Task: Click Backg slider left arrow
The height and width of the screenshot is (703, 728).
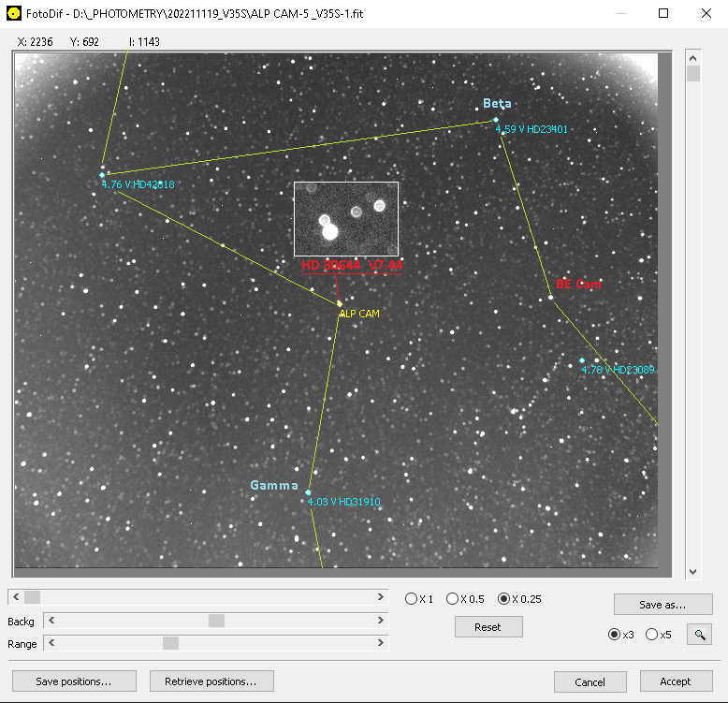Action: pyautogui.click(x=50, y=621)
